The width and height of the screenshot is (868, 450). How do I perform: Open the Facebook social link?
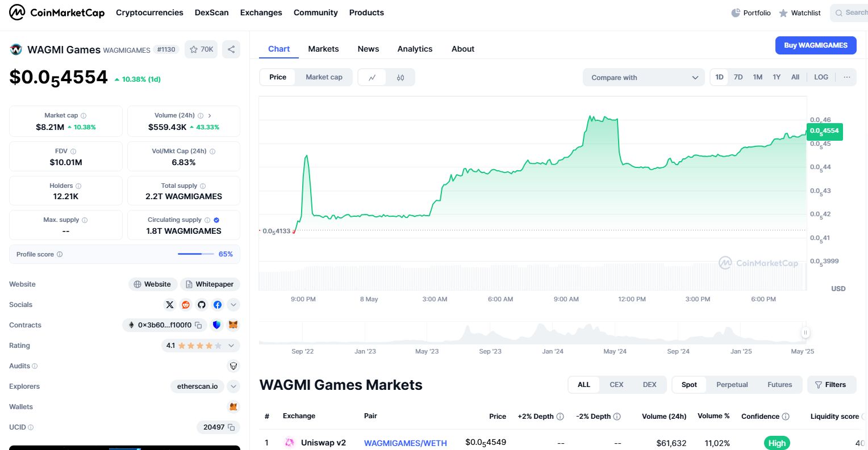[218, 305]
